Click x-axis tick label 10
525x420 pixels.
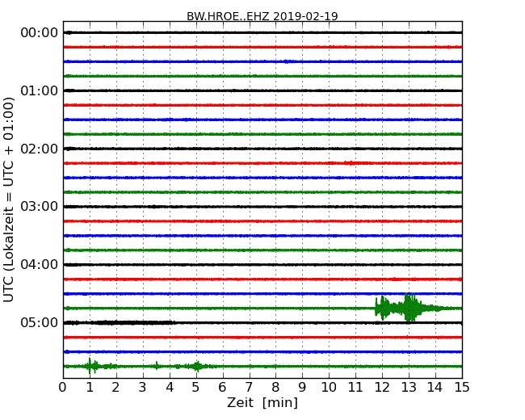pos(329,388)
